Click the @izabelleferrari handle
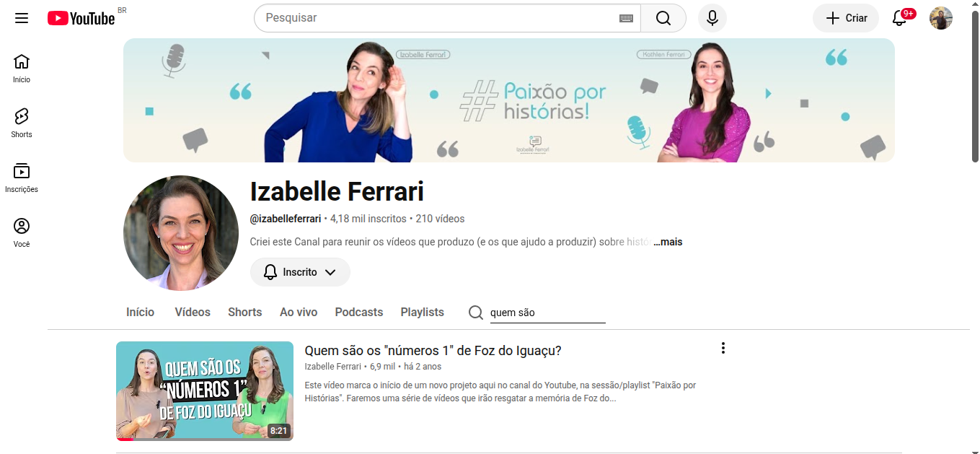 286,219
